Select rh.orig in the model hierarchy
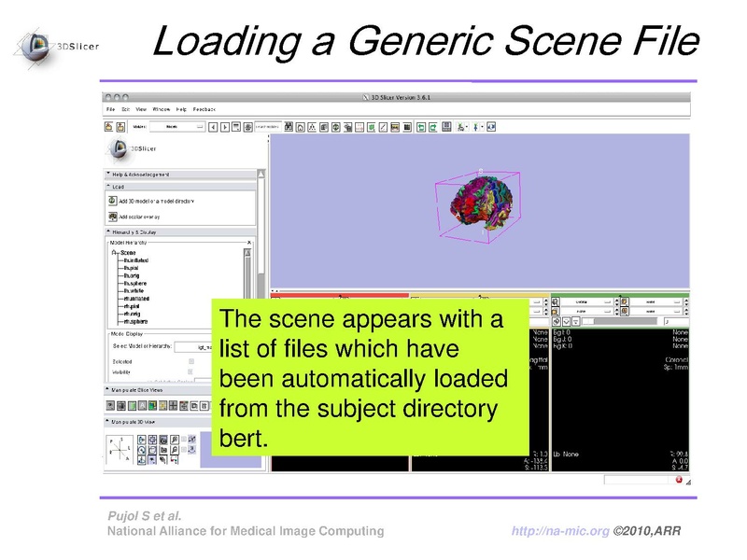Image resolution: width=747 pixels, height=560 pixels. (132, 314)
